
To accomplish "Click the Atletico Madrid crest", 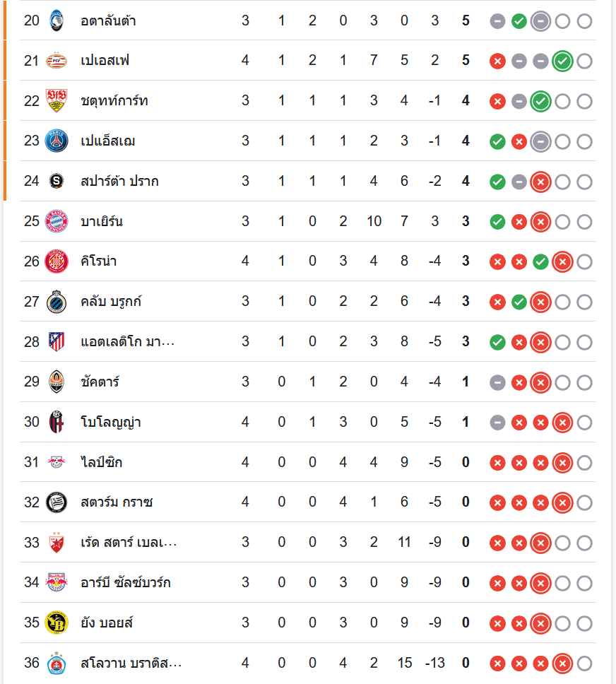I will [56, 342].
